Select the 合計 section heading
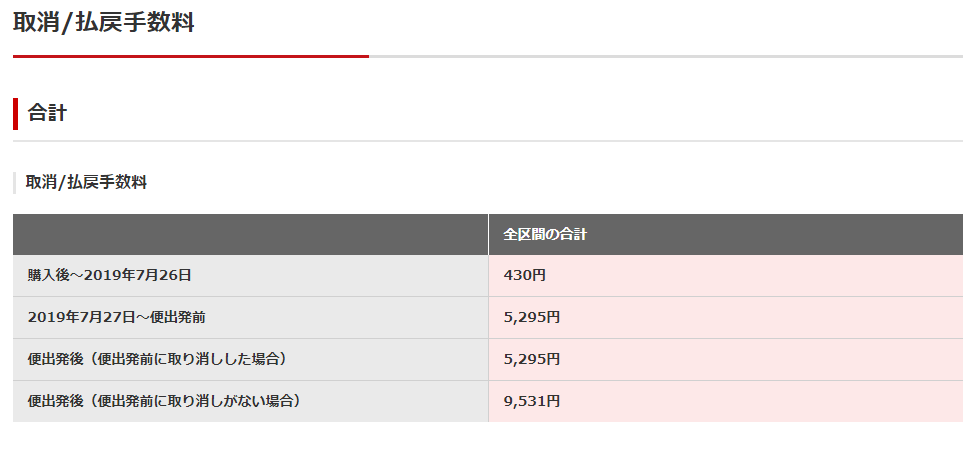 point(47,113)
